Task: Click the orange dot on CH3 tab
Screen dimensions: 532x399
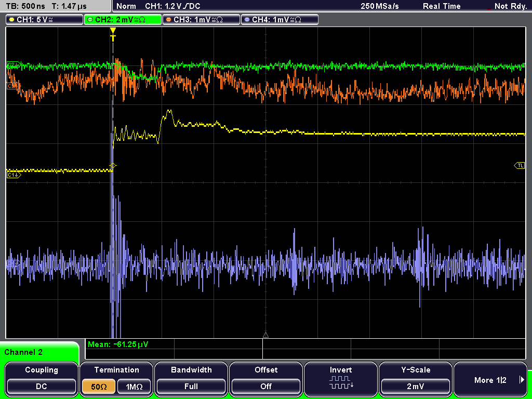Action: [x=169, y=20]
